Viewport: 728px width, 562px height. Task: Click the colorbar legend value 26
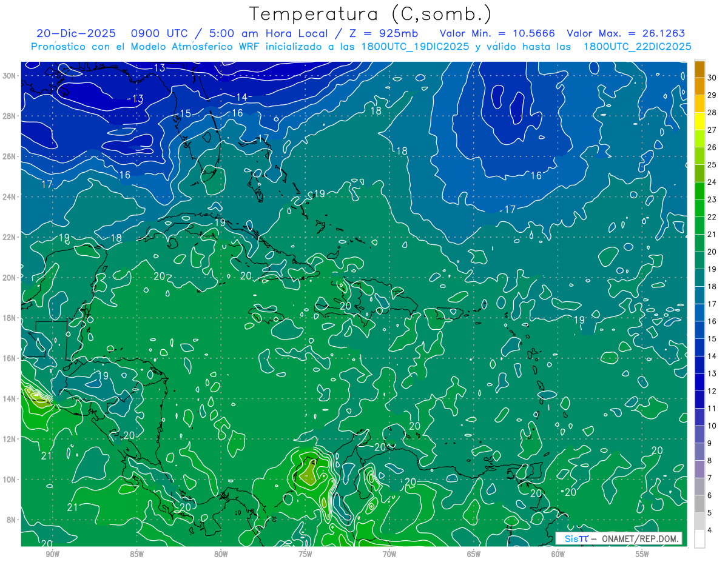pos(712,147)
